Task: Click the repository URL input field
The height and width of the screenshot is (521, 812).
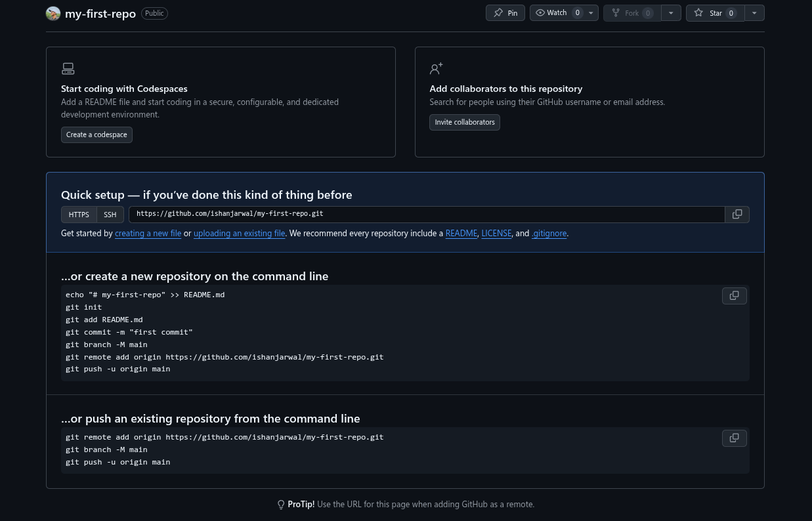Action: coord(427,215)
